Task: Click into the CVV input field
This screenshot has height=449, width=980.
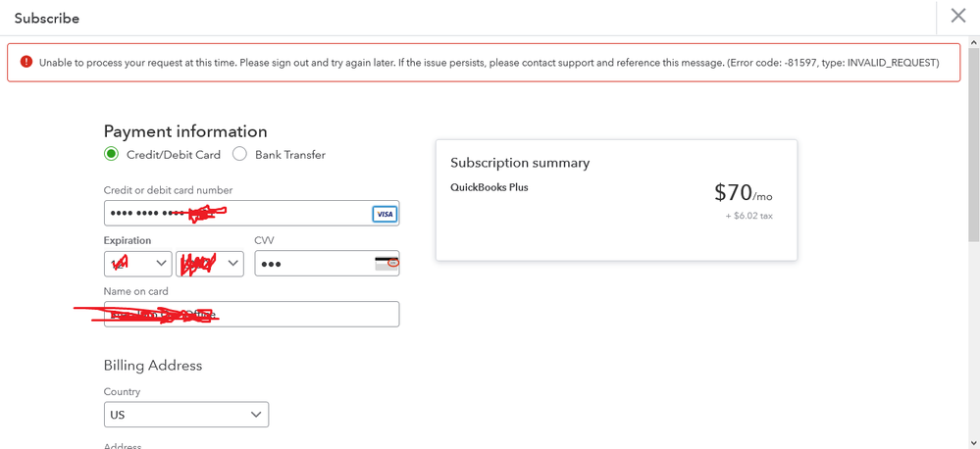Action: pyautogui.click(x=314, y=263)
